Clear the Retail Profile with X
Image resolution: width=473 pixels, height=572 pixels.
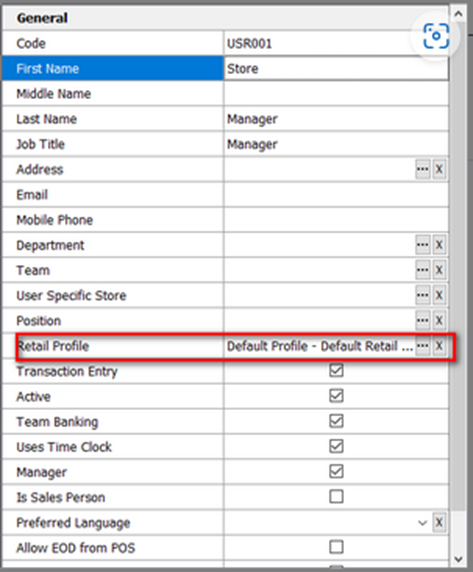(439, 345)
